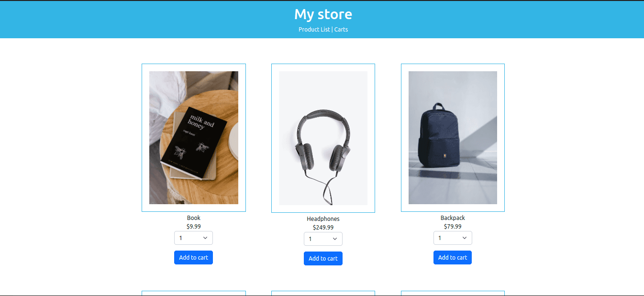
Task: Open the Product List link
Action: pyautogui.click(x=314, y=29)
